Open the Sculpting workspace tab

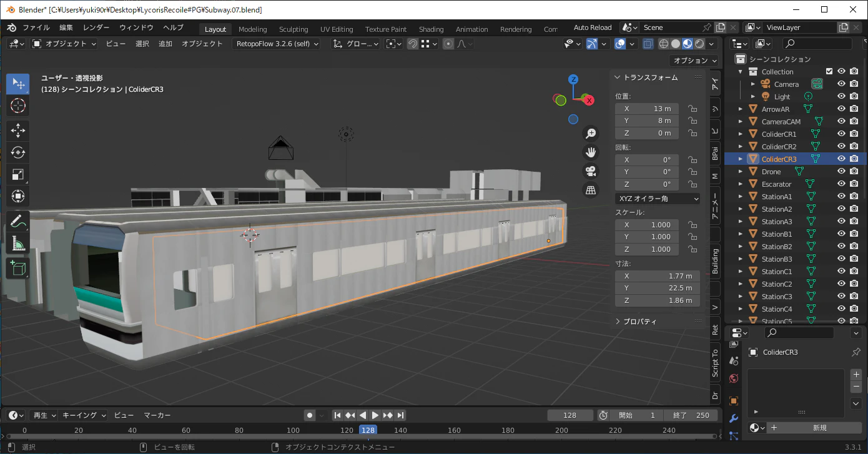[x=293, y=29]
